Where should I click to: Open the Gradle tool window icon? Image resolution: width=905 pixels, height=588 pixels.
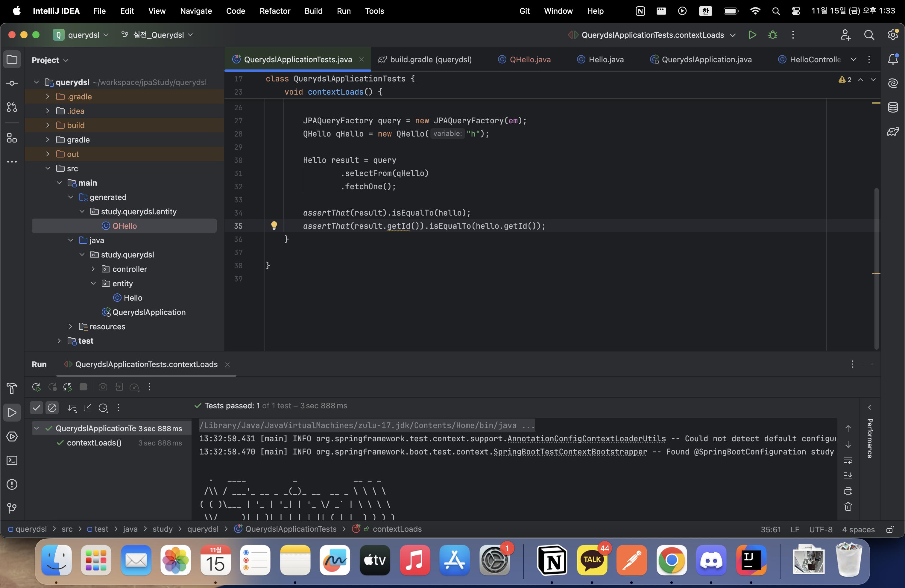893,132
